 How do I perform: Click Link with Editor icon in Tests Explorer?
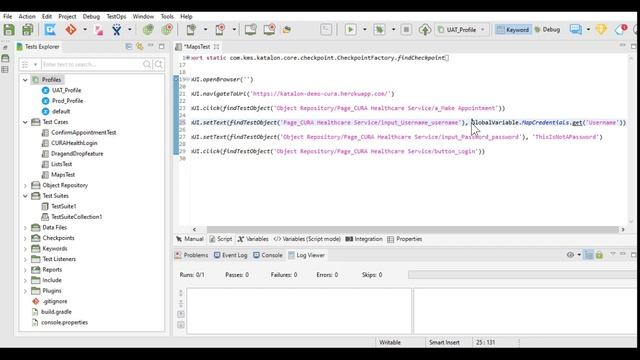[x=140, y=47]
